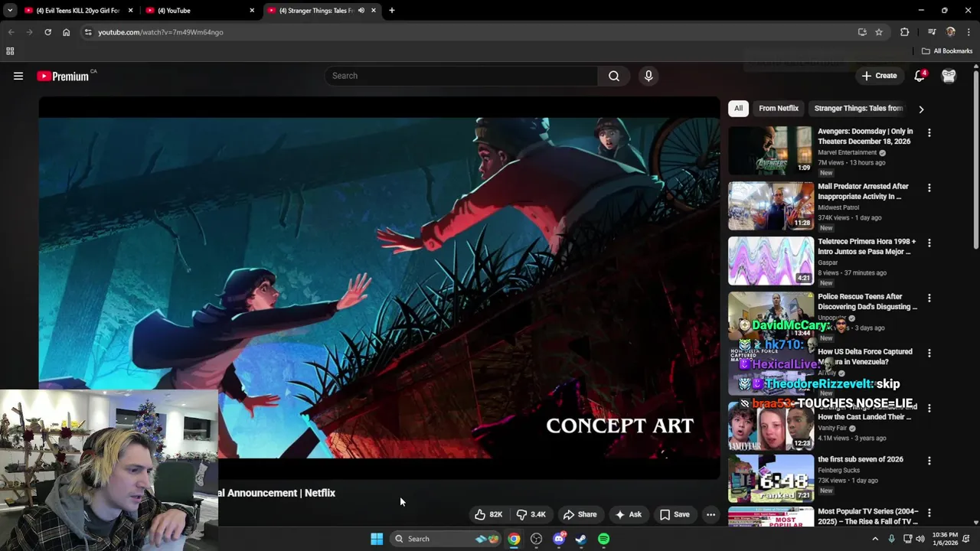Show more filter chips with right chevron

click(921, 109)
